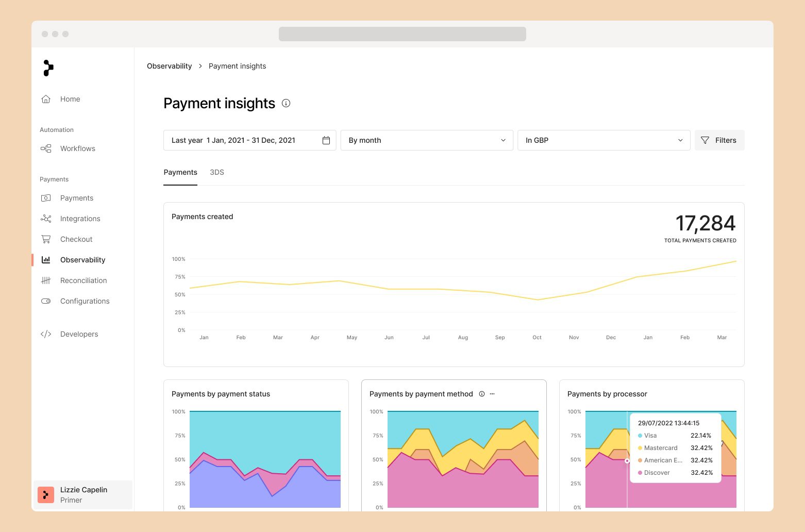Image resolution: width=805 pixels, height=532 pixels.
Task: Click the Home house icon
Action: coord(46,99)
